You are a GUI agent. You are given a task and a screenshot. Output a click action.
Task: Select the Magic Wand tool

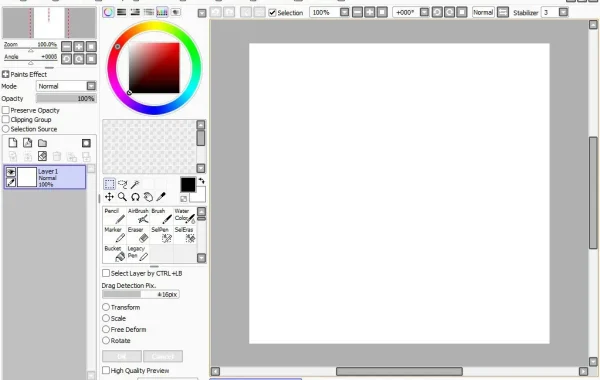(135, 184)
